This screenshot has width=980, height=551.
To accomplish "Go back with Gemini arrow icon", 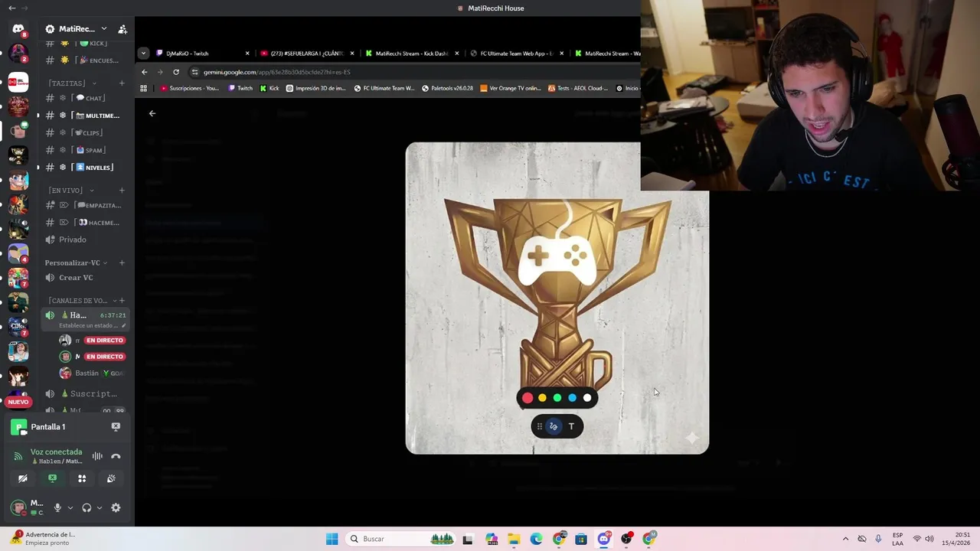I will [x=152, y=113].
